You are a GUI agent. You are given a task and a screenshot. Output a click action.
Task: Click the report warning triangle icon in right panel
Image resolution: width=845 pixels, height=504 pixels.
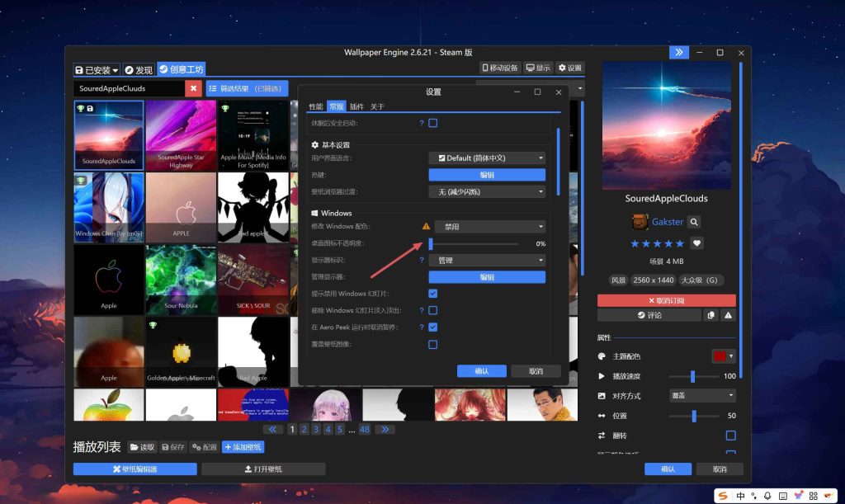(x=728, y=315)
